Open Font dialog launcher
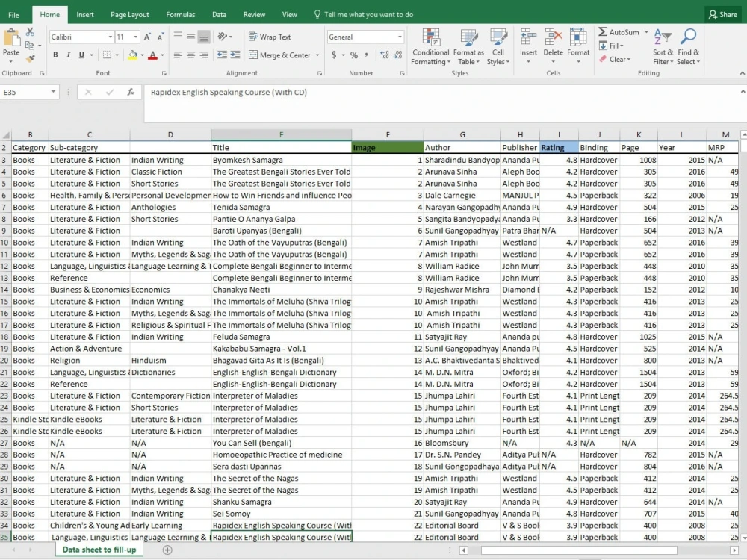 (164, 73)
